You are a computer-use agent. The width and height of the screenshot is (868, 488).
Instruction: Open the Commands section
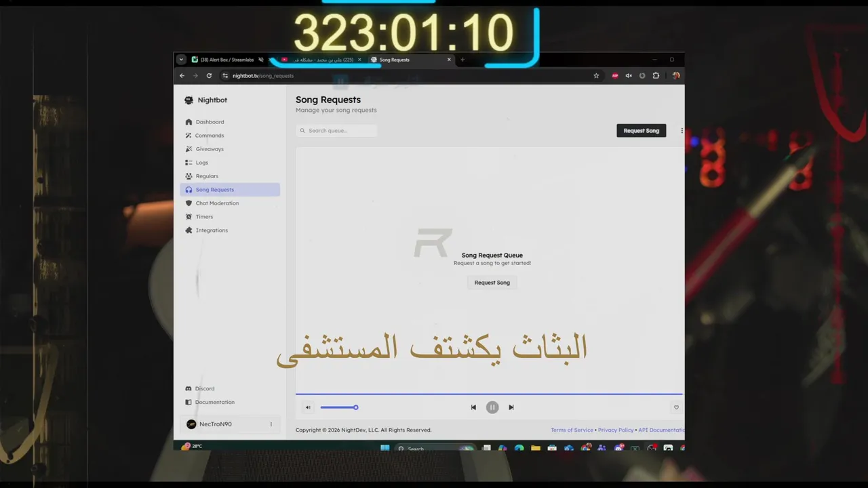click(x=230, y=136)
